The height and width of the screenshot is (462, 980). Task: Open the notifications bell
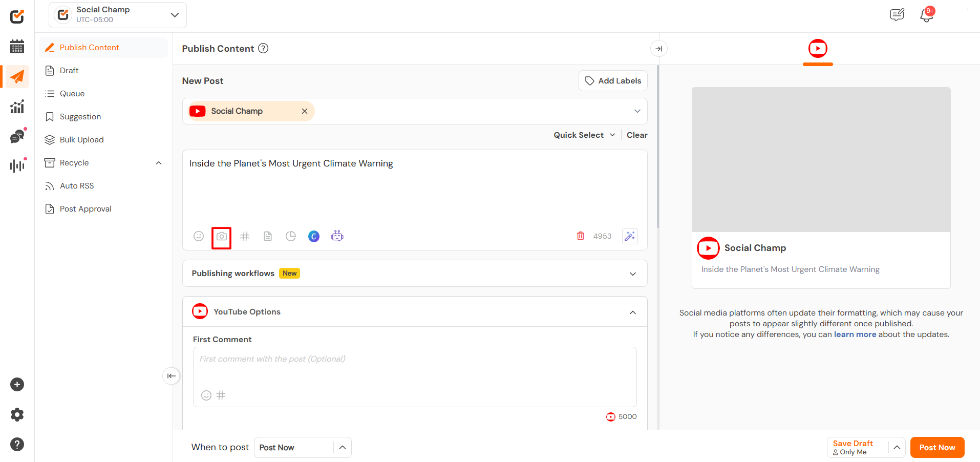(926, 15)
